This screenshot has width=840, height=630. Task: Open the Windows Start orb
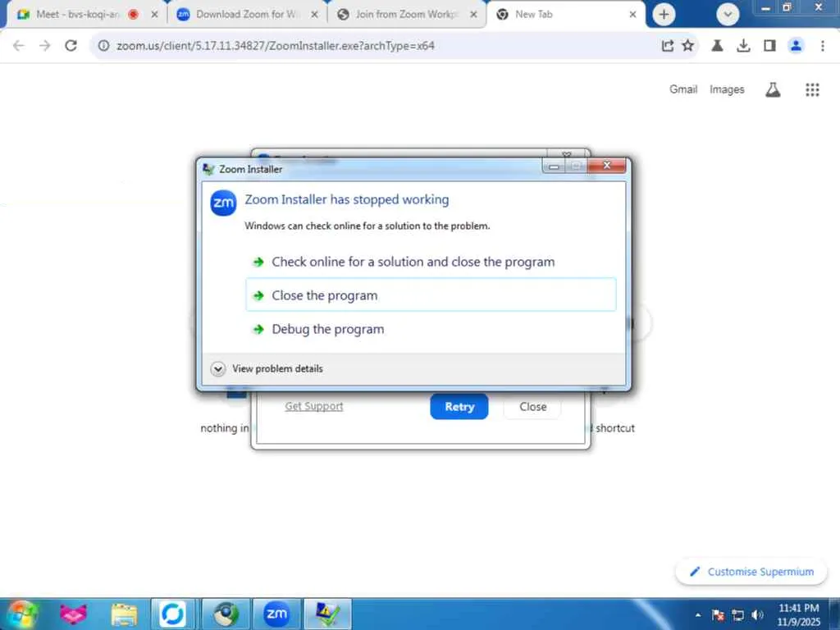[21, 614]
